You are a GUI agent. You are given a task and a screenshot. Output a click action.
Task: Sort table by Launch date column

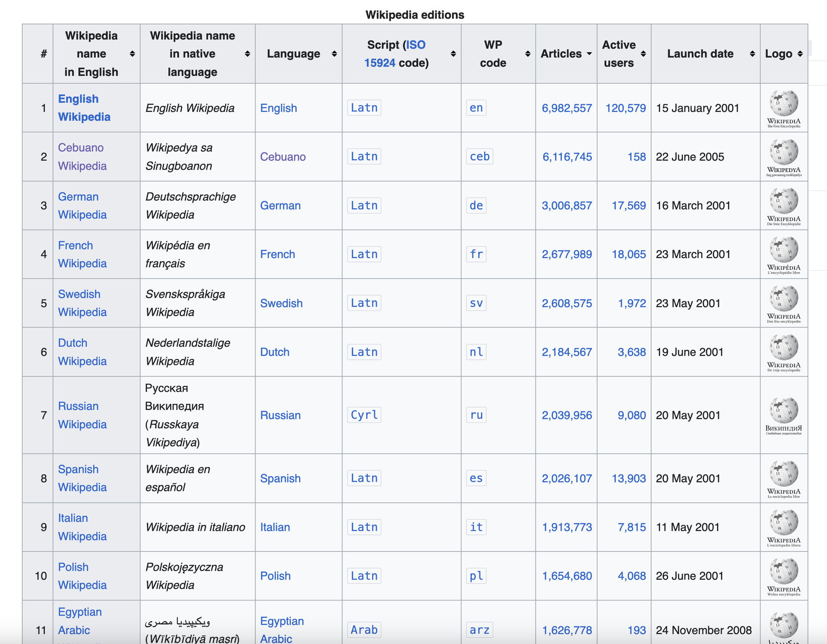705,54
